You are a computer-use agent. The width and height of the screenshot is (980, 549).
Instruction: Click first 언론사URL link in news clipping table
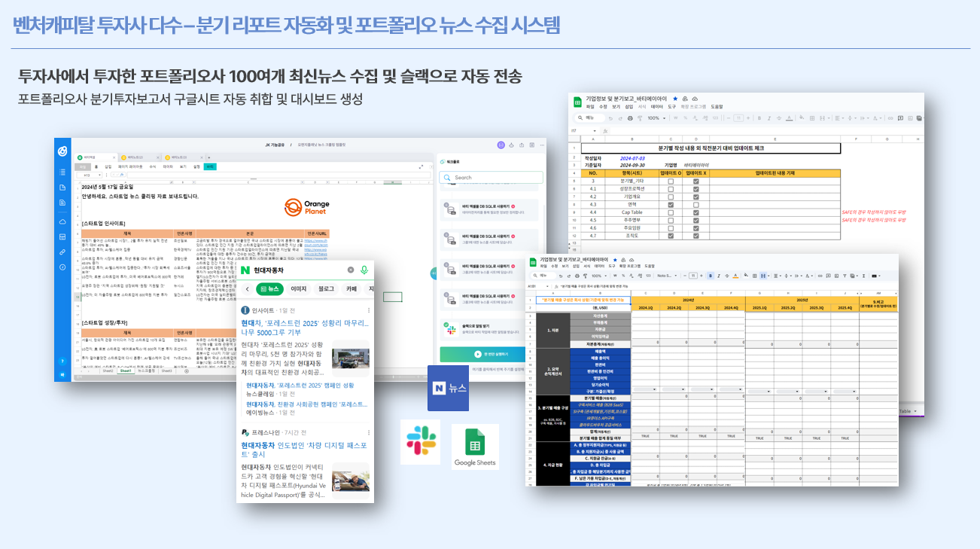pyautogui.click(x=315, y=243)
